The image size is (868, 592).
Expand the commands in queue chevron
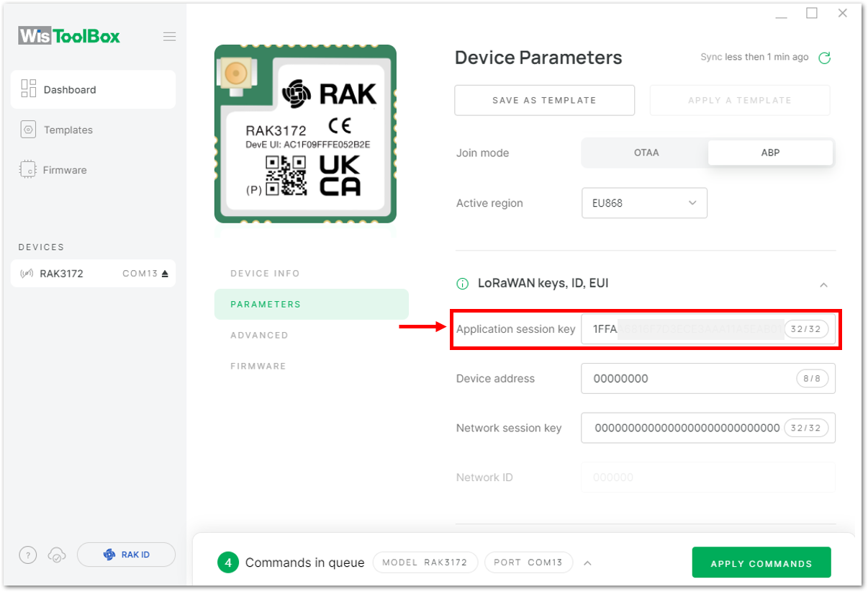[x=587, y=563]
